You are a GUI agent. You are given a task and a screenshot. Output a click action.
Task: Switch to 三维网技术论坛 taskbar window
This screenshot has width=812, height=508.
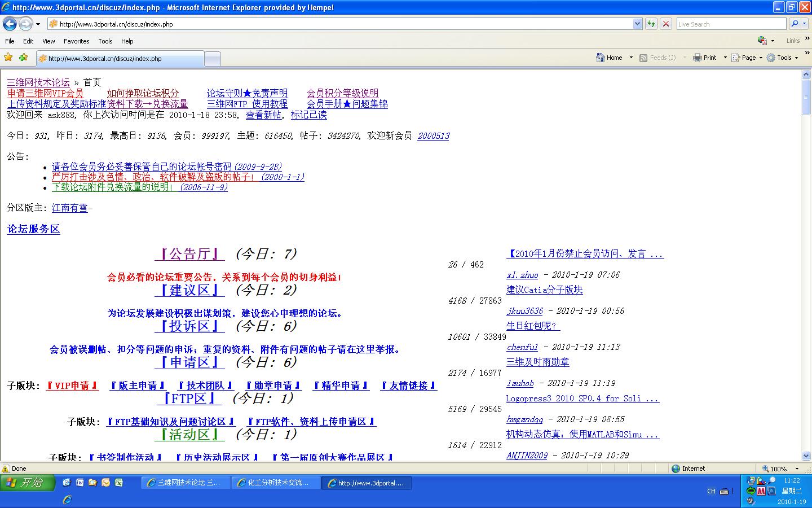tap(186, 483)
